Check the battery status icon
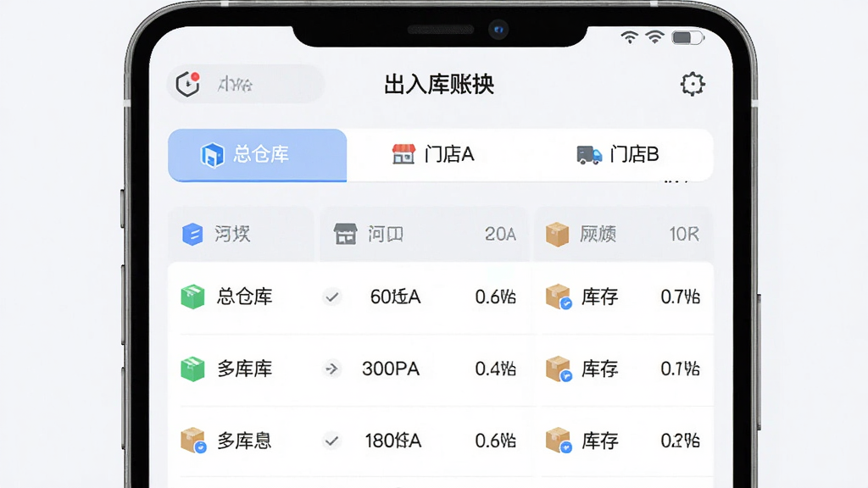The height and width of the screenshot is (488, 868). coord(687,37)
